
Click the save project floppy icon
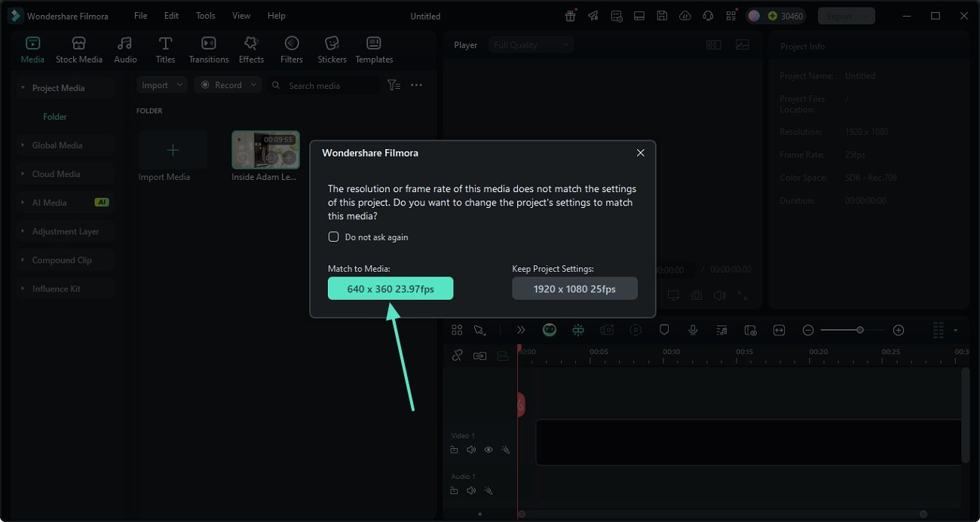pyautogui.click(x=662, y=16)
